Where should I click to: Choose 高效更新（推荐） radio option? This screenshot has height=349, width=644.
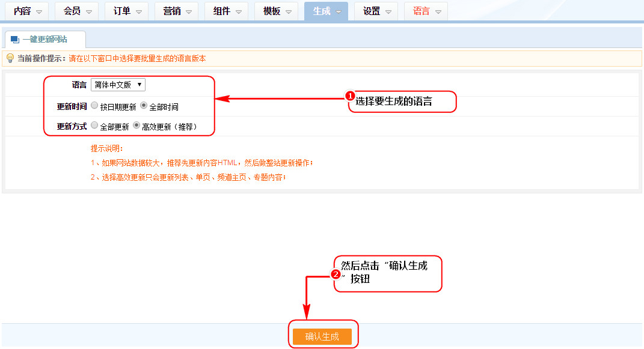point(136,126)
